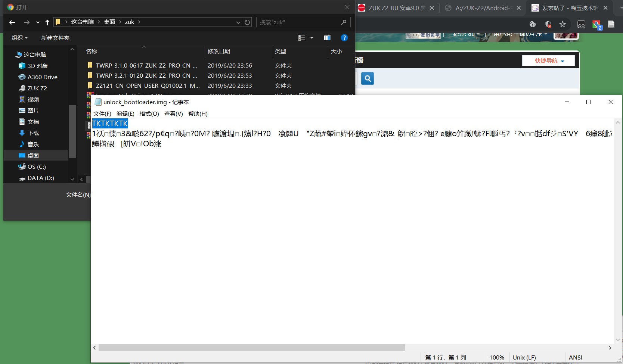Open the view options dropdown arrow

coord(311,38)
